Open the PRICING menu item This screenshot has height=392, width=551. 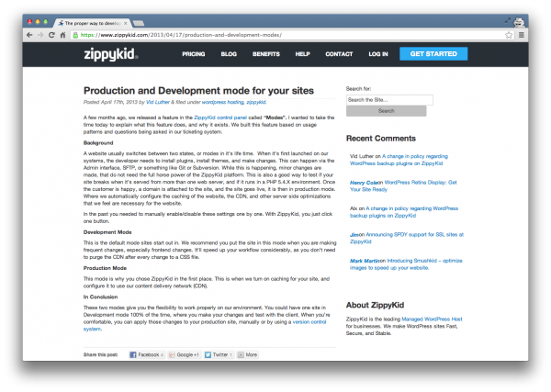tap(193, 54)
